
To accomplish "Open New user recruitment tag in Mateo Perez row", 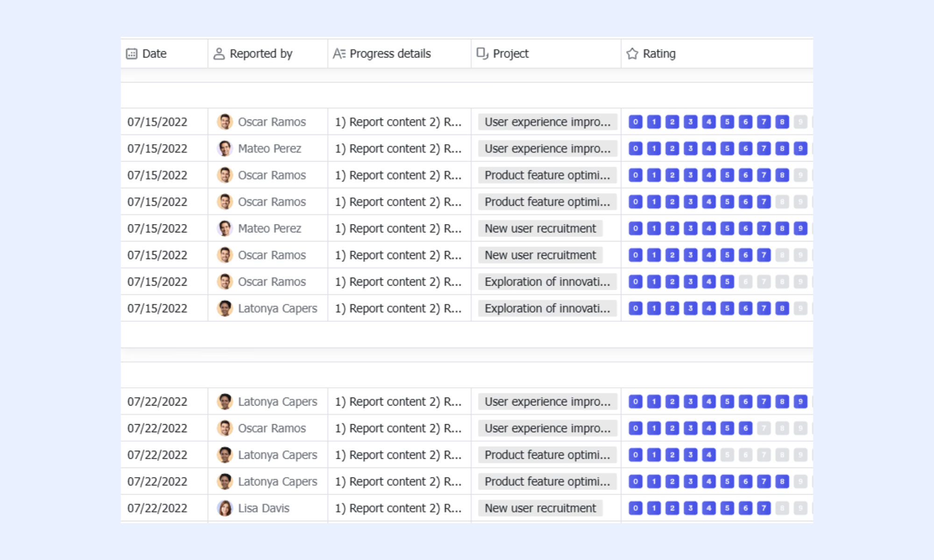I will [x=540, y=228].
